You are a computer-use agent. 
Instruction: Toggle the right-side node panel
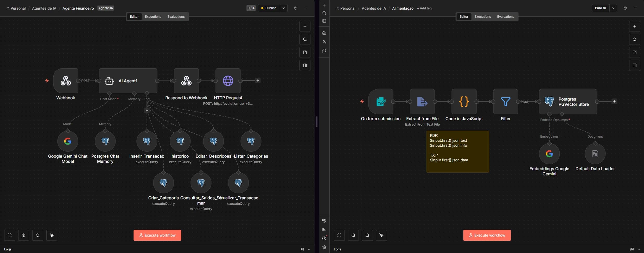coord(634,65)
